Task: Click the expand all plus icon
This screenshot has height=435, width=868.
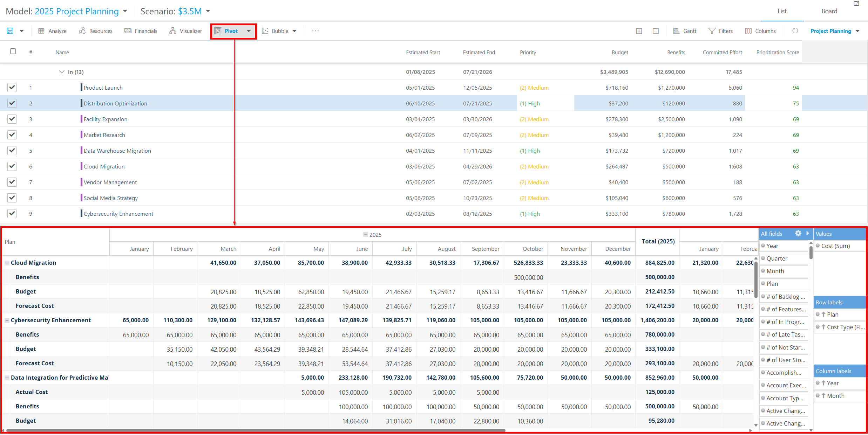Action: [639, 31]
